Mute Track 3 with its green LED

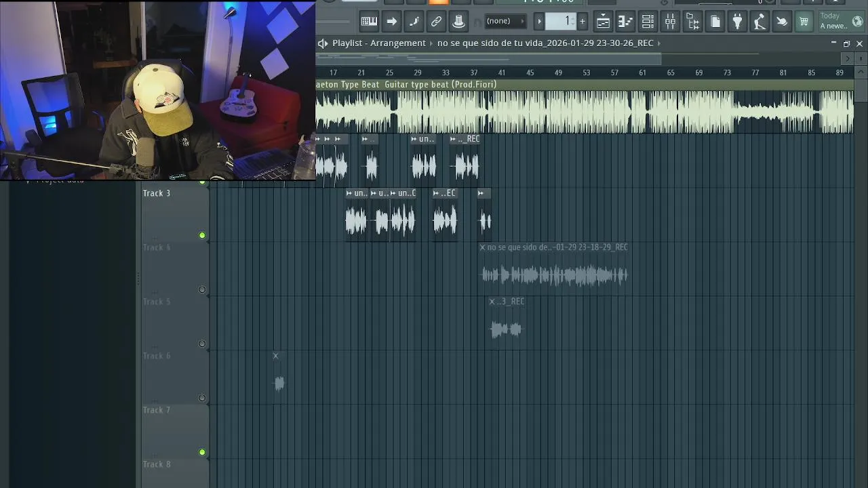click(x=202, y=235)
